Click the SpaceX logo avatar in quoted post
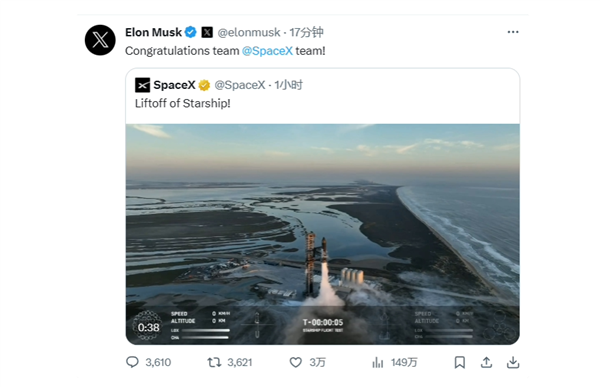 click(142, 85)
